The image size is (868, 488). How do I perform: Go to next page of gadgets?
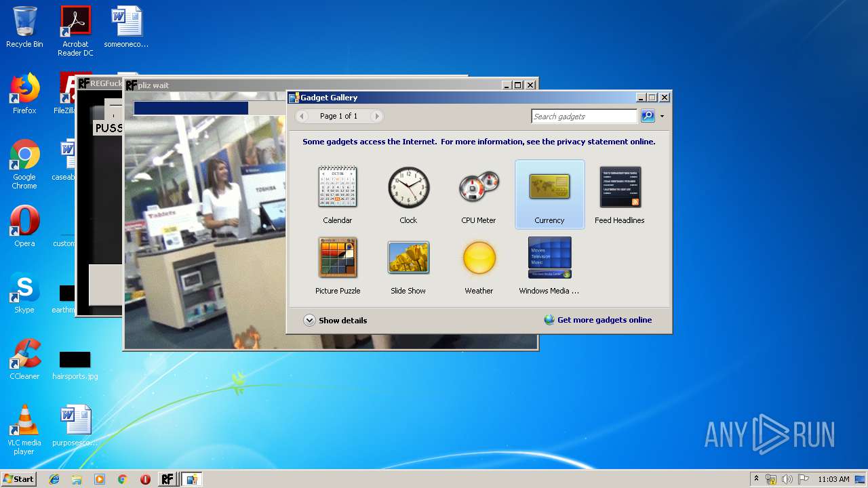click(376, 116)
